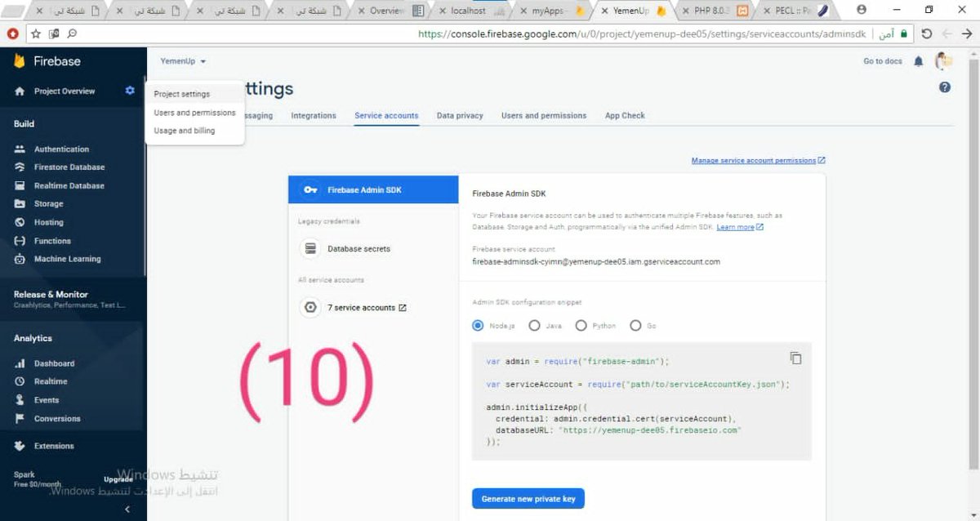Click the browser address bar URL
This screenshot has height=521, width=980.
point(641,34)
